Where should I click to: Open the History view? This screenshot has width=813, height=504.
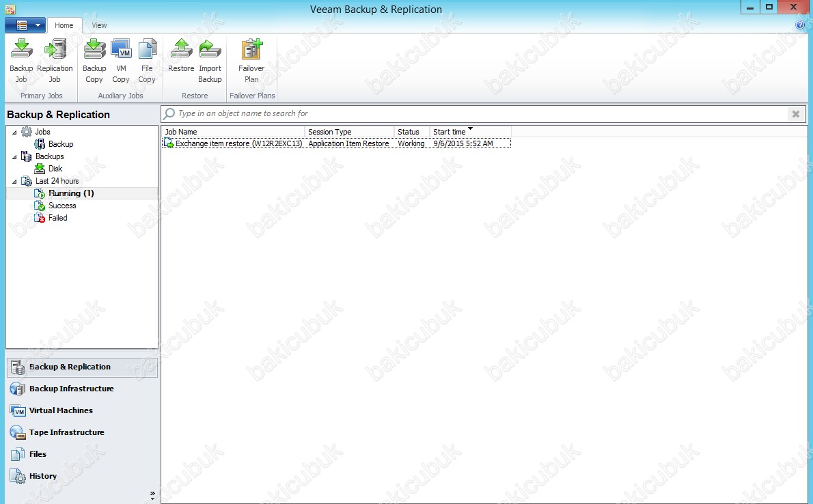click(82, 476)
